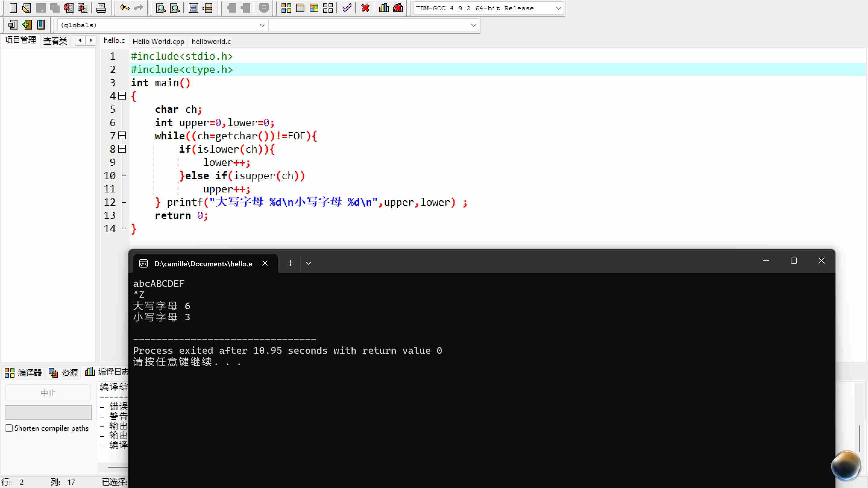868x488 pixels.
Task: Add a new terminal tab with plus
Action: coord(290,263)
